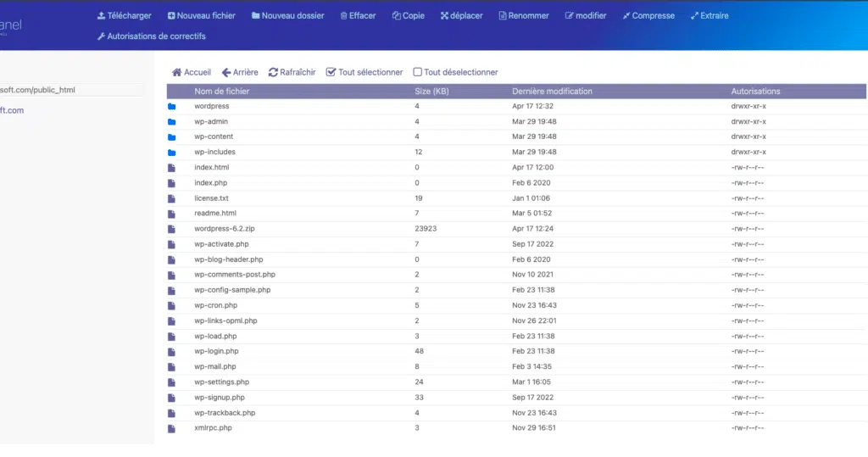Click the Télécharger upload icon
Image resolution: width=868 pixels, height=457 pixels.
coord(102,15)
